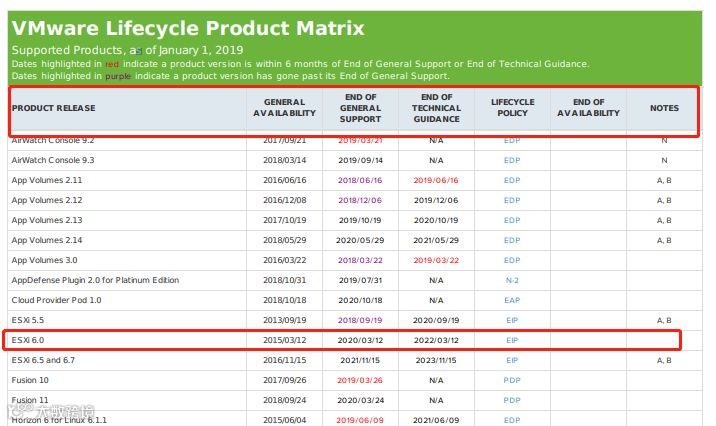Click ESXi 6.0 technical guidance date 2022/03/12

pos(436,340)
